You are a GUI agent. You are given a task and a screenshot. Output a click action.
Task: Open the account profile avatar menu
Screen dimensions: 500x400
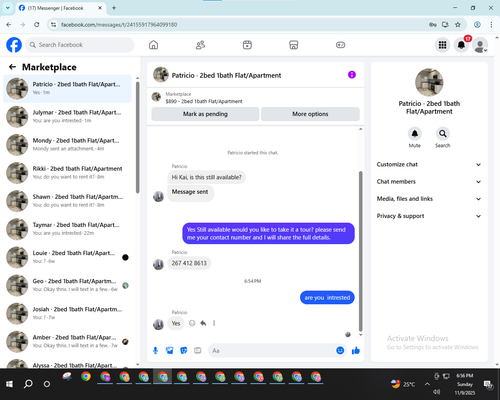480,45
